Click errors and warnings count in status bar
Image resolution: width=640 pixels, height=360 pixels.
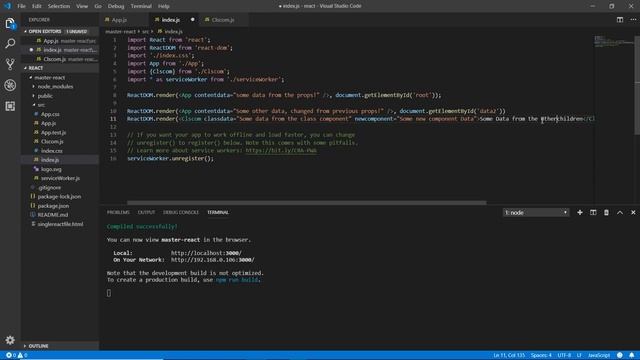tap(16, 356)
